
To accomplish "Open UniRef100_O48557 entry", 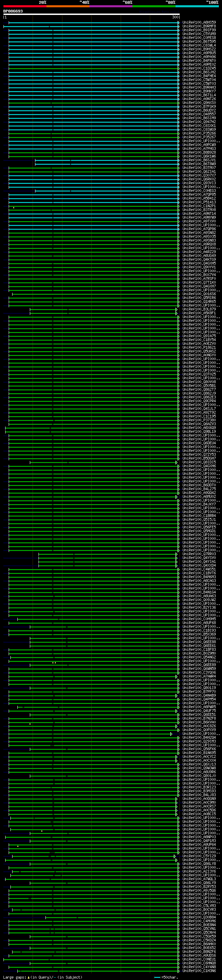I will [x=199, y=114].
